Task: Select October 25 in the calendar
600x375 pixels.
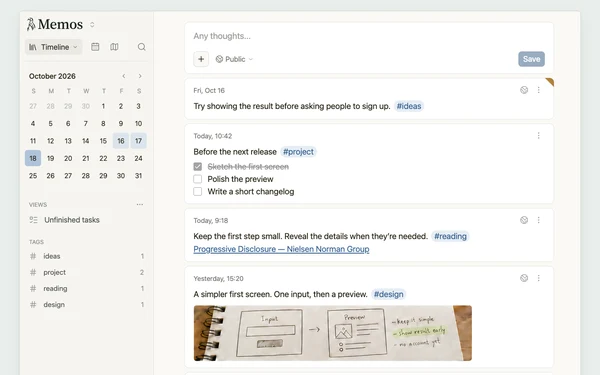Action: pos(33,176)
